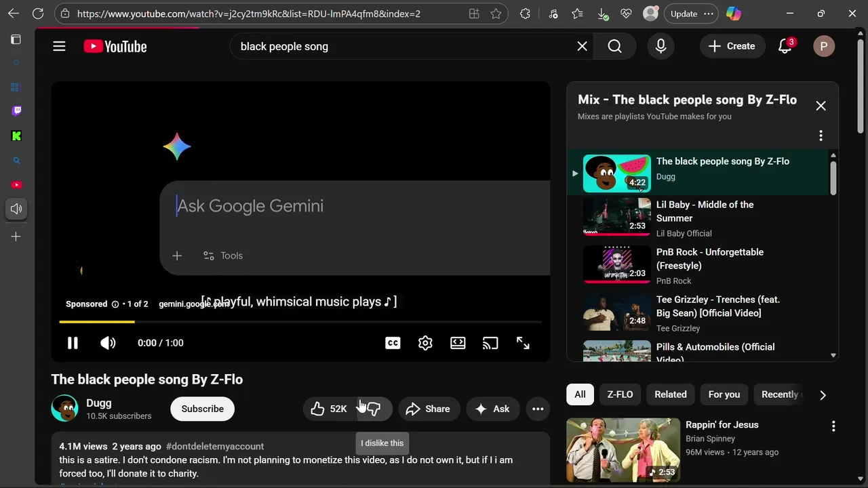Start voice search with microphone
The image size is (868, 488).
(x=660, y=46)
